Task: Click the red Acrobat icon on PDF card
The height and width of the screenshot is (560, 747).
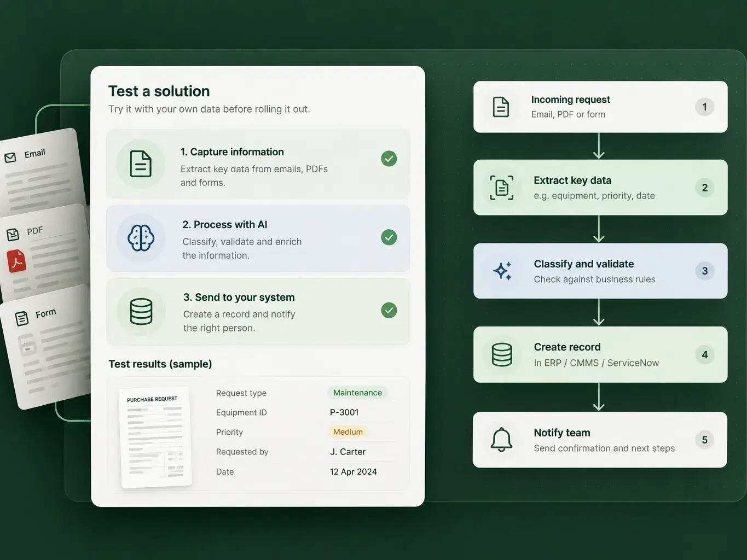Action: pos(17,261)
